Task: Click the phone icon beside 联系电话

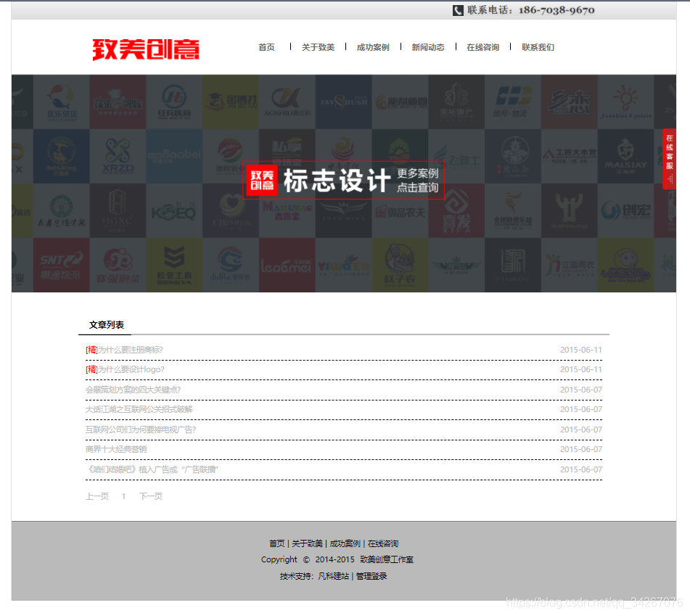Action: coord(458,10)
